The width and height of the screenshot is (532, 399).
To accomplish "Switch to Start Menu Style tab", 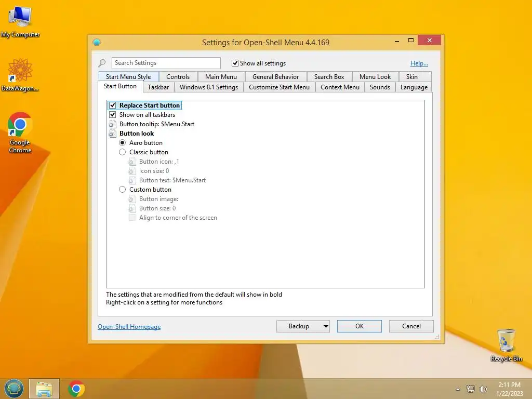I will tap(128, 77).
